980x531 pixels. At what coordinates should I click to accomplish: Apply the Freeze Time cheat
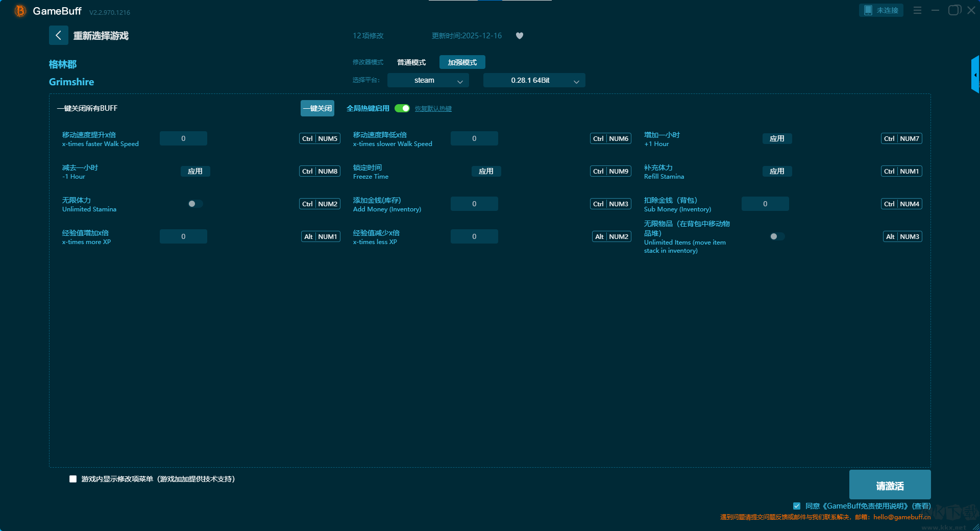point(486,171)
